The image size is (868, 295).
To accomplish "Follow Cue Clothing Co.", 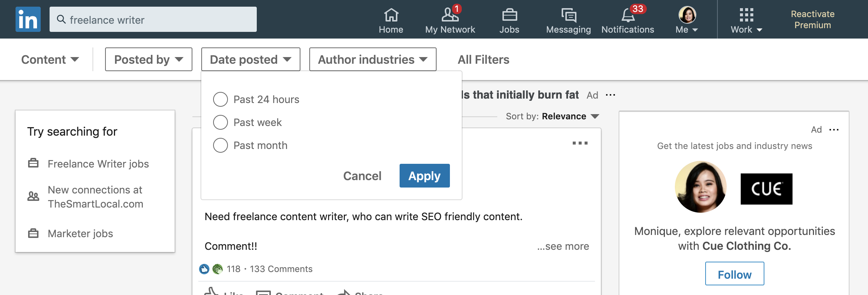I will [x=734, y=274].
